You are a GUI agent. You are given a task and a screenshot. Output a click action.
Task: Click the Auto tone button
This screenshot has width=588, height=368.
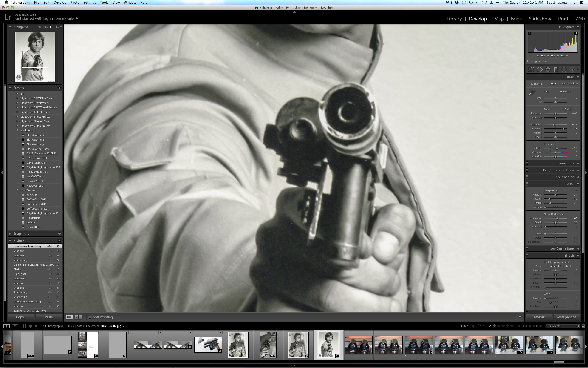tap(567, 109)
